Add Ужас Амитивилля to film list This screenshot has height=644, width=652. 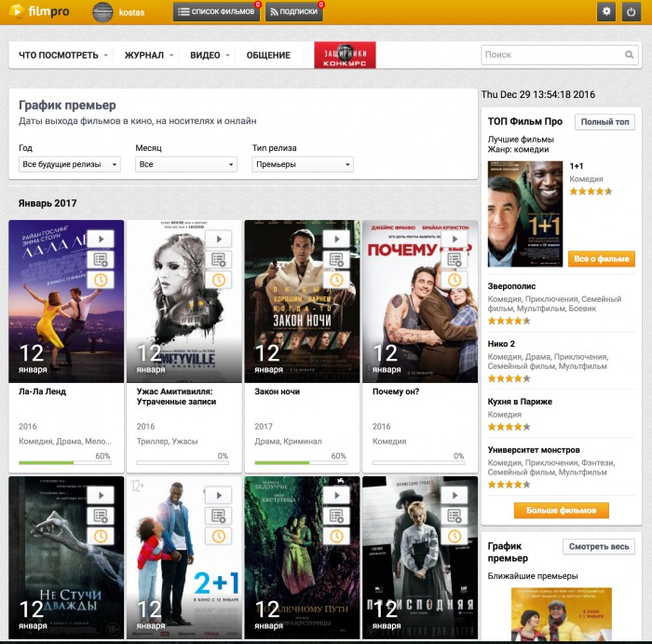pyautogui.click(x=219, y=259)
